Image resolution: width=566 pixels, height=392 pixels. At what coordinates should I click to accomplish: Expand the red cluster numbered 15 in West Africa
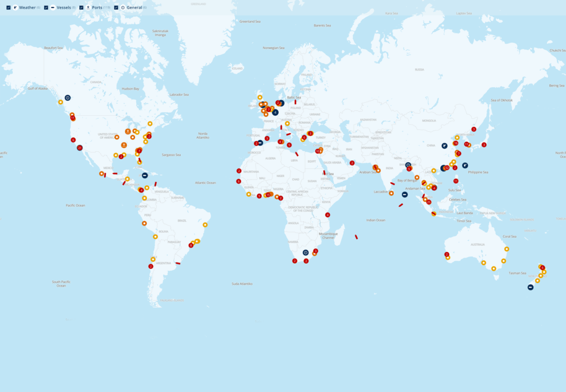click(268, 194)
